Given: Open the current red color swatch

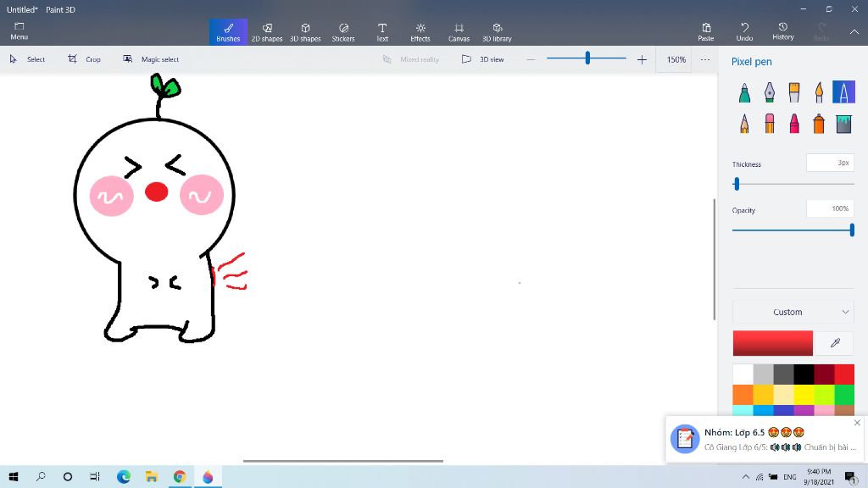Looking at the screenshot, I should click(773, 343).
